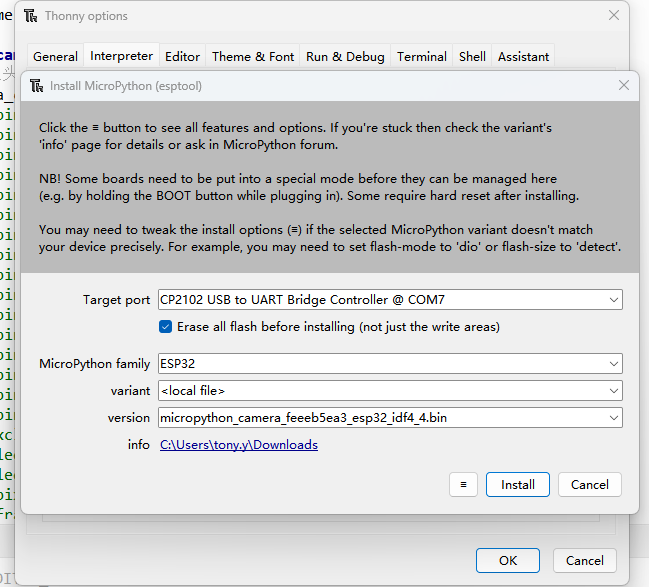
Task: Click the 'Thonny options' title text
Action: (86, 16)
